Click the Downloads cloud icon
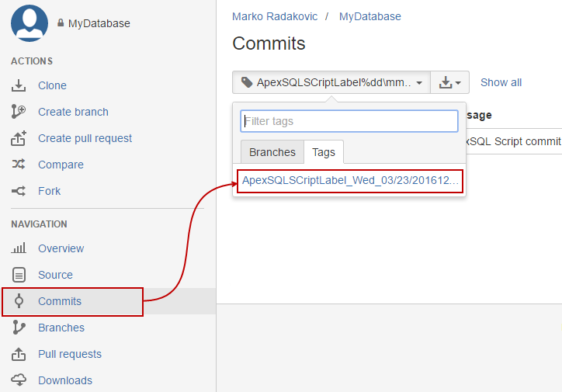This screenshot has width=562, height=392. tap(19, 380)
